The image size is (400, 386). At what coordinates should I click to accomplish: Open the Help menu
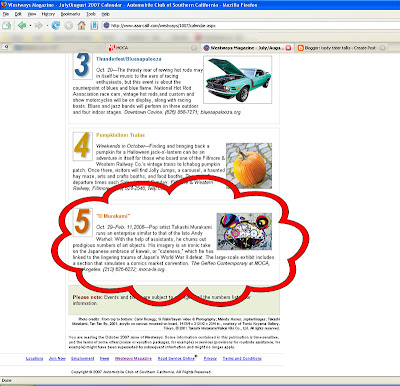pos(105,14)
